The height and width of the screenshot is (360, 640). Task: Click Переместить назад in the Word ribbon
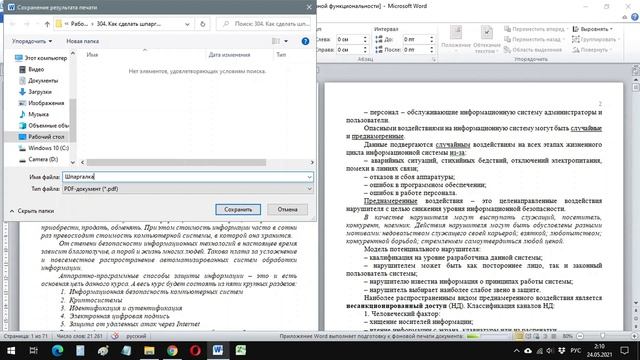534,39
